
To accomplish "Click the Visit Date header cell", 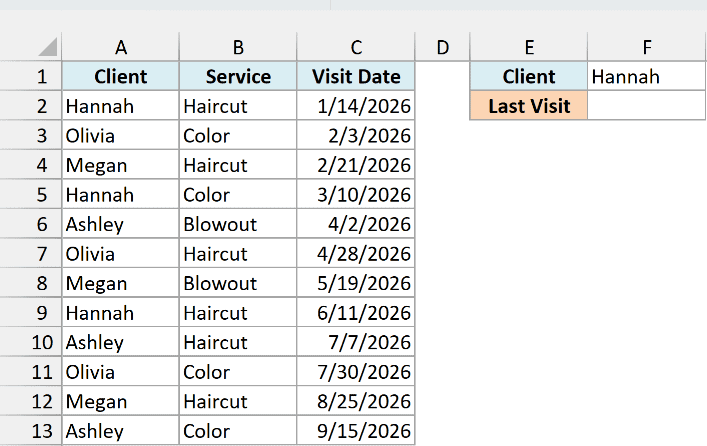I will click(x=356, y=76).
